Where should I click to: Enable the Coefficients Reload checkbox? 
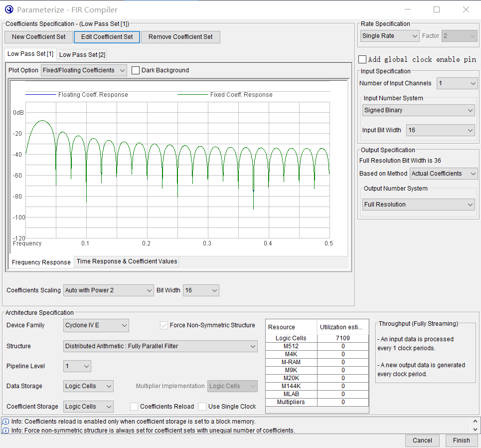[134, 407]
